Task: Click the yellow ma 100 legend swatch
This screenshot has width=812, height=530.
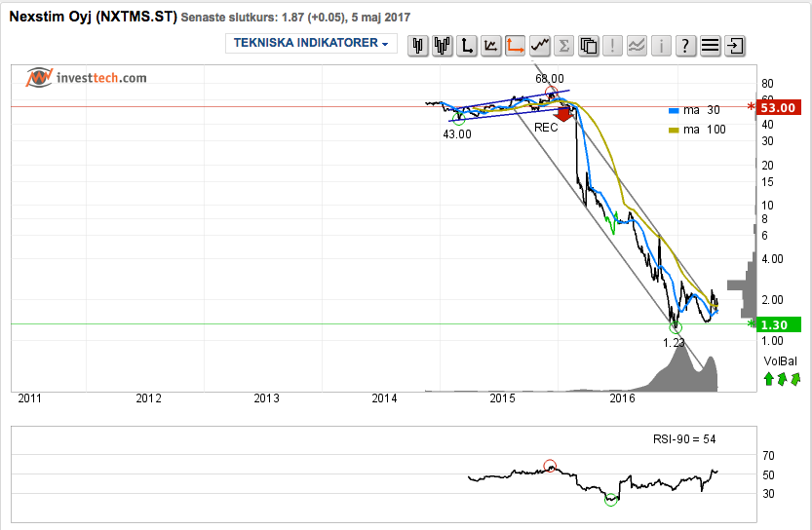Action: click(x=674, y=130)
